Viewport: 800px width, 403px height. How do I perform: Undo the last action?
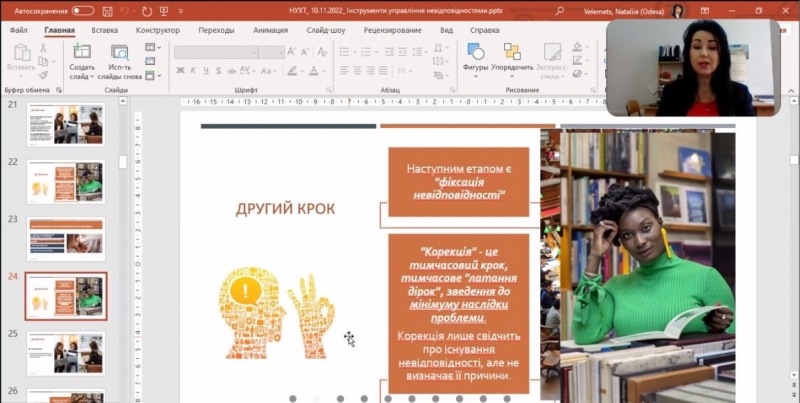coord(124,11)
